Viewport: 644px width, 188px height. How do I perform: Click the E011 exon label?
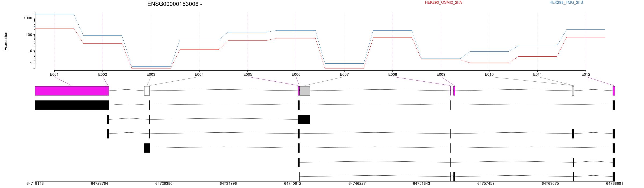pyautogui.click(x=537, y=75)
